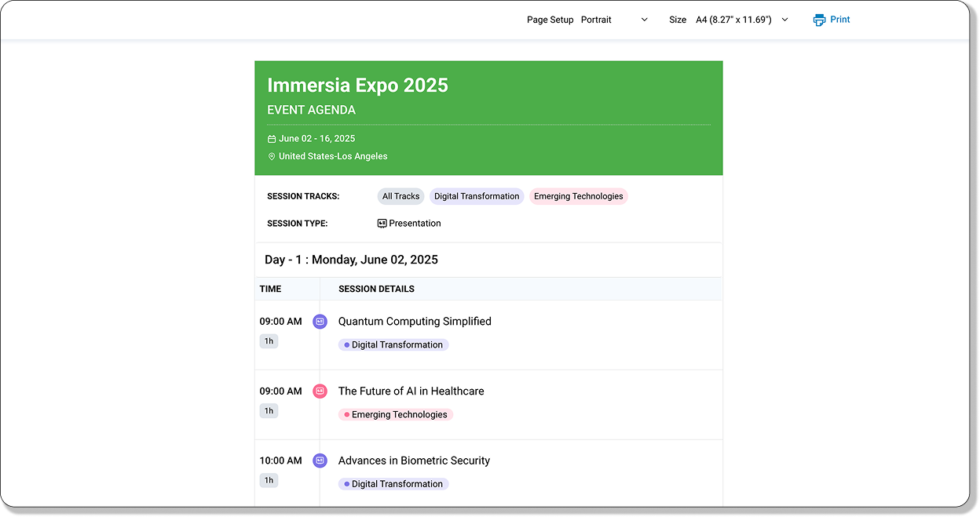Click the chevron next to A4 size
Viewport: 980px width, 517px height.
pyautogui.click(x=784, y=20)
